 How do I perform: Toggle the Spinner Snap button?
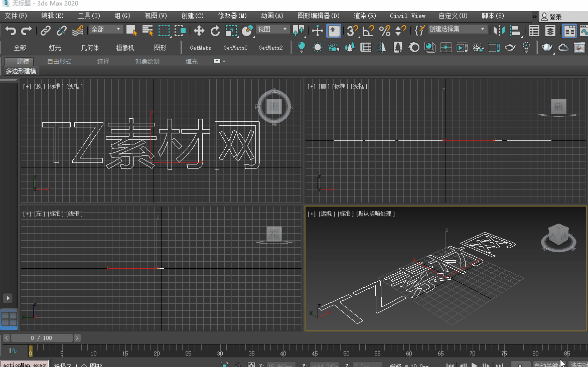401,31
